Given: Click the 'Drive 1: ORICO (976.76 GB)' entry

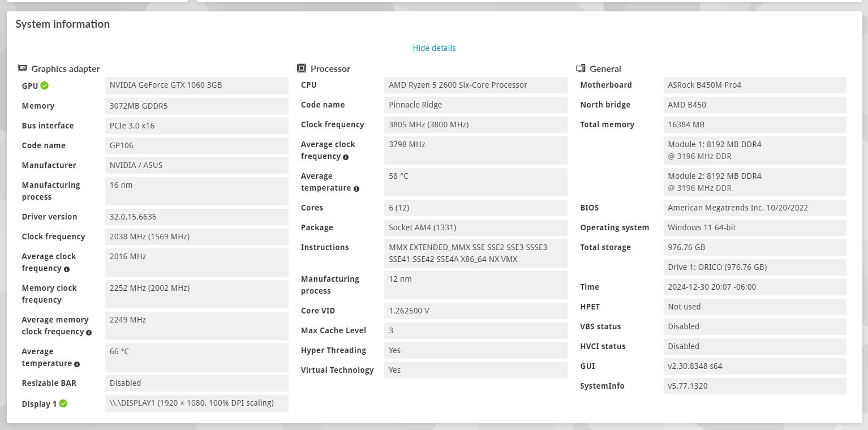Looking at the screenshot, I should (755, 267).
